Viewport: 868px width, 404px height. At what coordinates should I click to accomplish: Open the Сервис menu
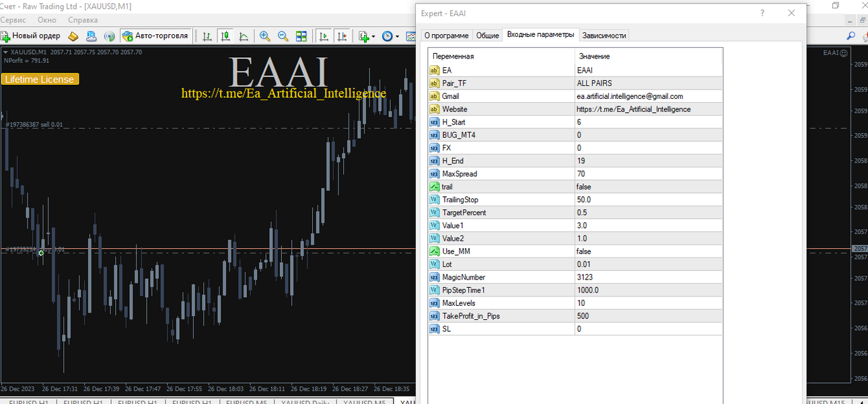tap(13, 20)
